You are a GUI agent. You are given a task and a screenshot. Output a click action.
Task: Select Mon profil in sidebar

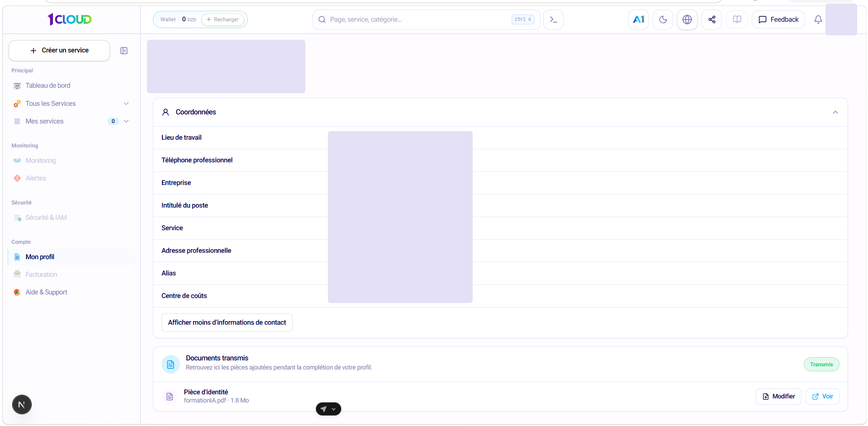coord(71,257)
